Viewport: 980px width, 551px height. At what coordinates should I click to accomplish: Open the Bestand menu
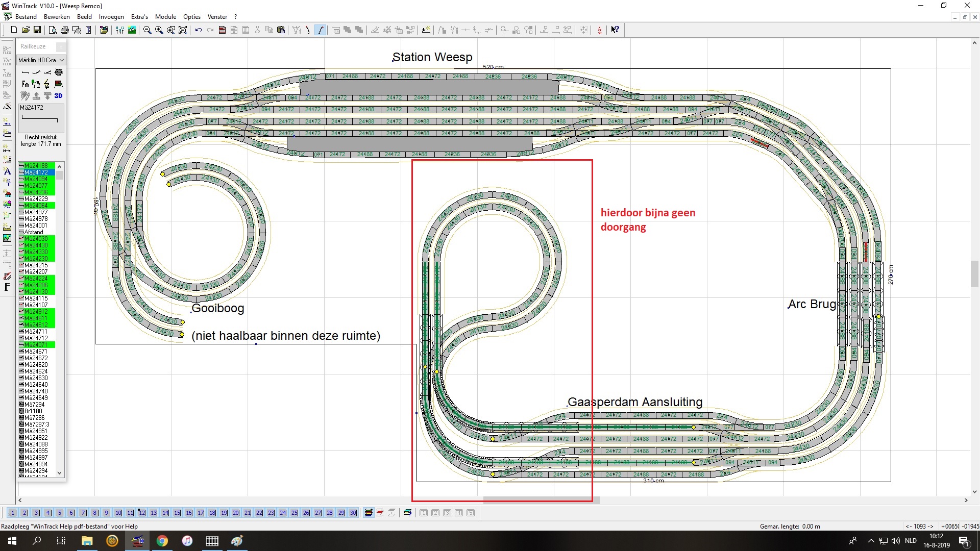(26, 17)
